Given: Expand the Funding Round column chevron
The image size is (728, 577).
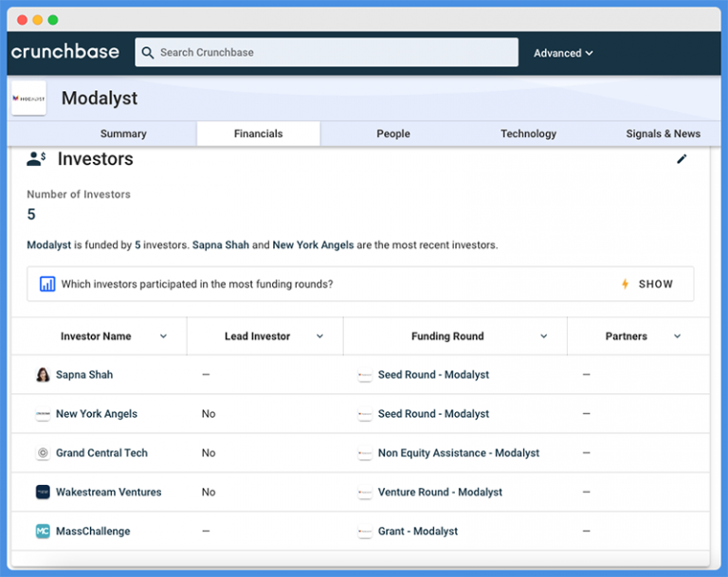Looking at the screenshot, I should click(x=544, y=336).
